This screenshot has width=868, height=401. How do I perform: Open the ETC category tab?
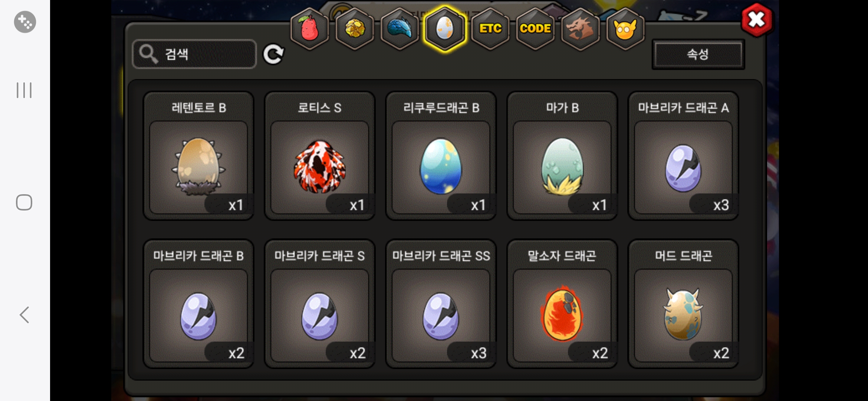[490, 29]
